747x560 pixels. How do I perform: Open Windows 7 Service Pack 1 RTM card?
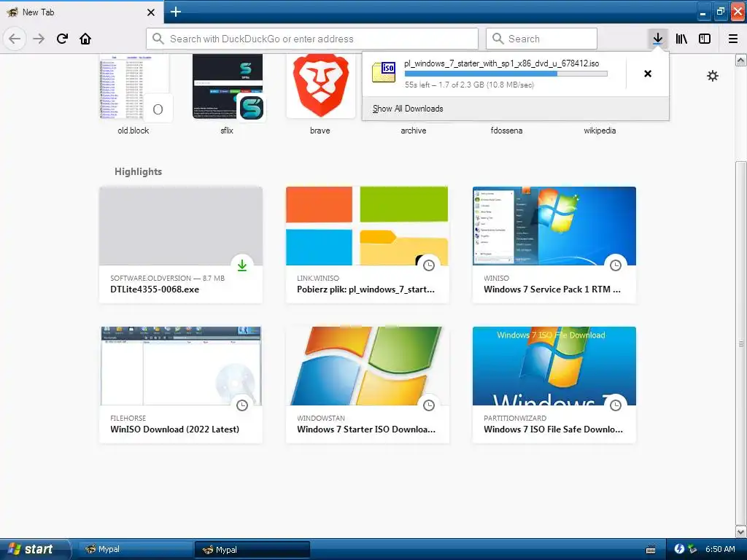[554, 245]
